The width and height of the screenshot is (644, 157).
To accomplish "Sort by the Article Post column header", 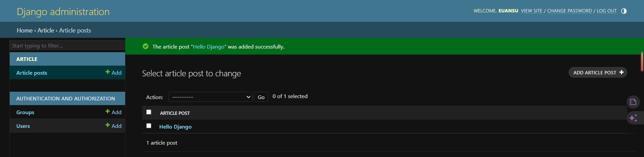I will click(175, 113).
